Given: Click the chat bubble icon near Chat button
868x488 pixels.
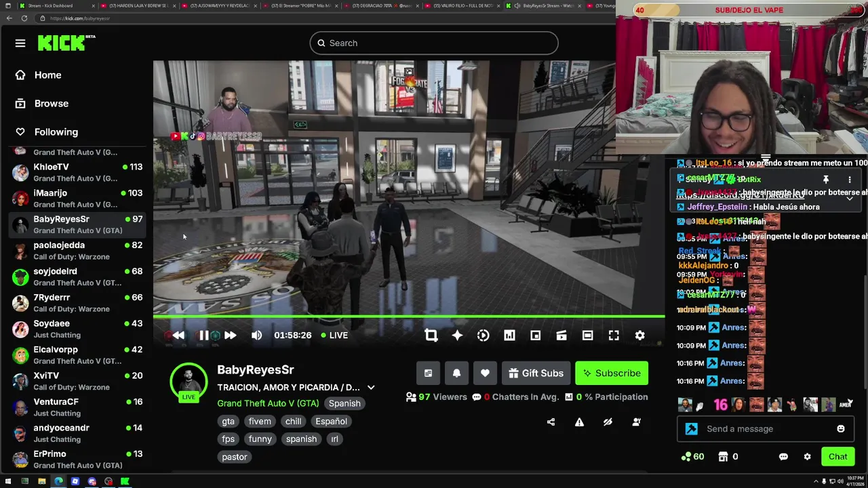Looking at the screenshot, I should point(783,457).
